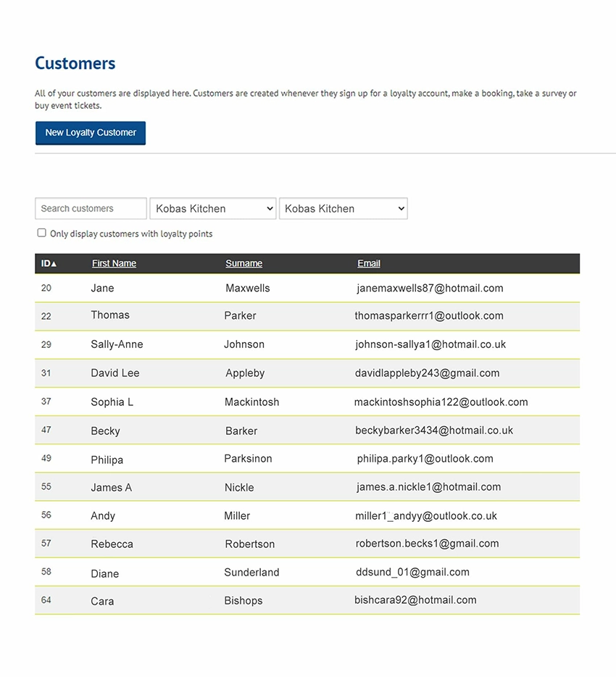Open David Lee Appleby's record
This screenshot has height=677, width=616.
click(x=307, y=373)
